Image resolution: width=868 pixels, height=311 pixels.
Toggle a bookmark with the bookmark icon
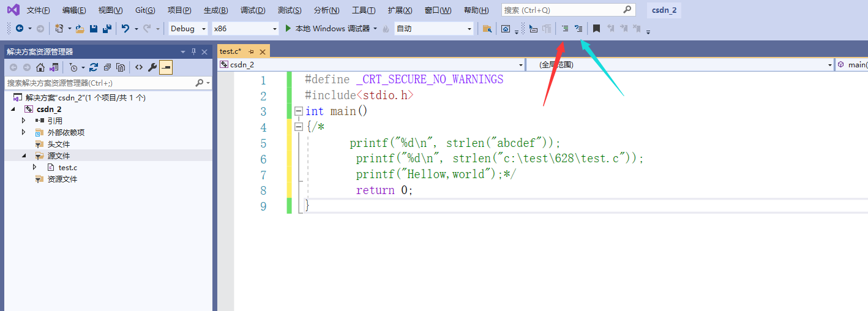point(596,29)
